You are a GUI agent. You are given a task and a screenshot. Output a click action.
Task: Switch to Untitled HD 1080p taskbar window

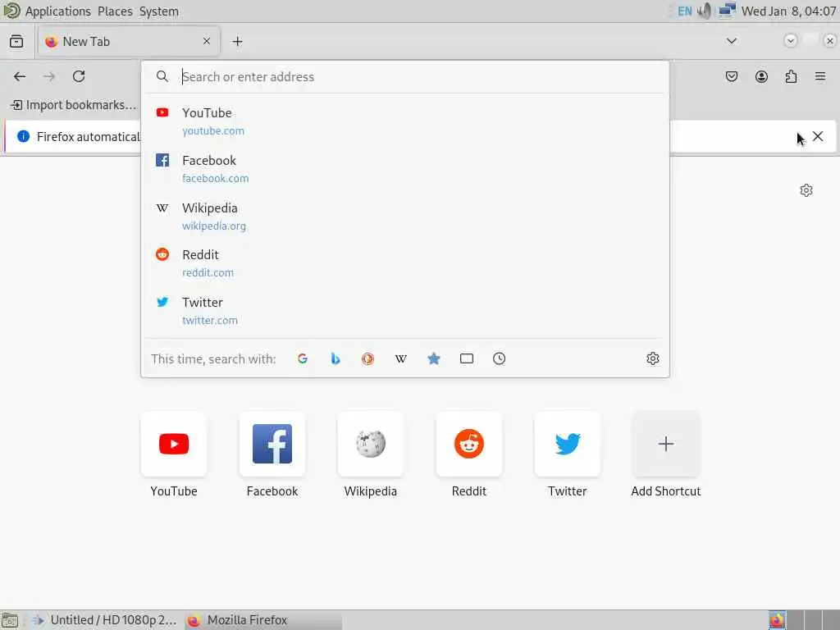(104, 620)
